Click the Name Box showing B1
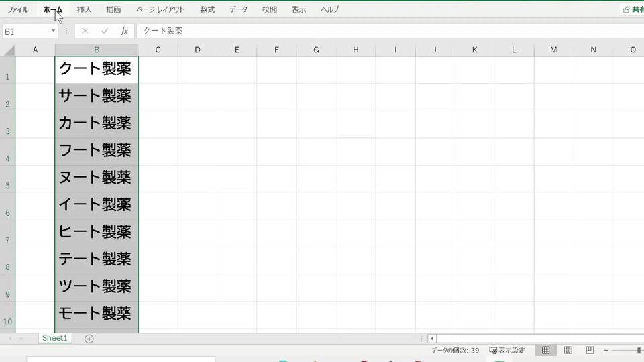 coord(25,32)
